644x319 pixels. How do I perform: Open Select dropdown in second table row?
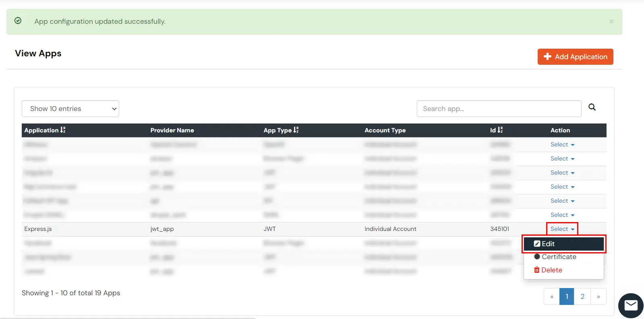[x=562, y=158]
